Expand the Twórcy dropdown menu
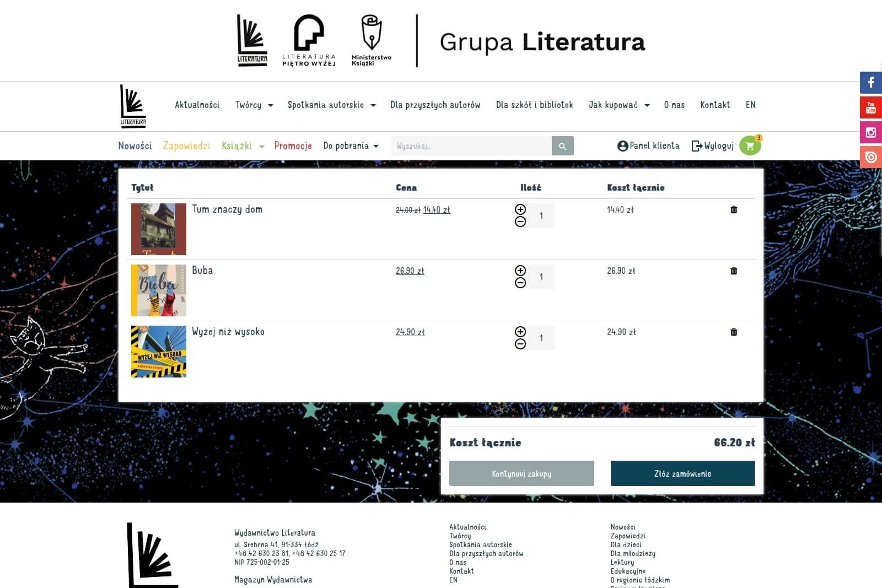 coord(254,105)
